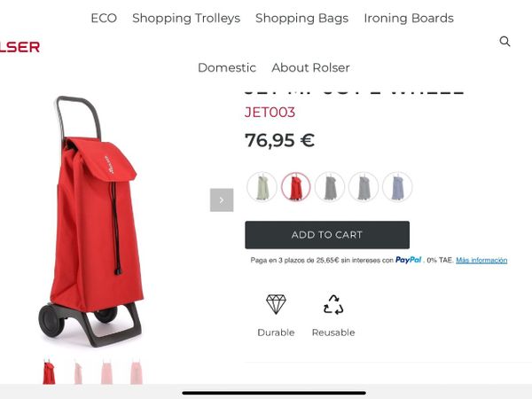Viewport: 532px width, 399px height.
Task: Open the Más información link
Action: pos(481,260)
